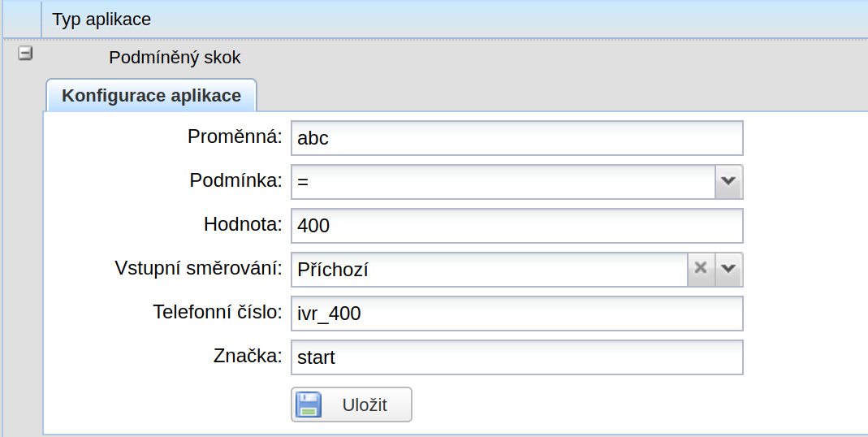Click the Značka label
The height and width of the screenshot is (437, 868).
(x=248, y=355)
